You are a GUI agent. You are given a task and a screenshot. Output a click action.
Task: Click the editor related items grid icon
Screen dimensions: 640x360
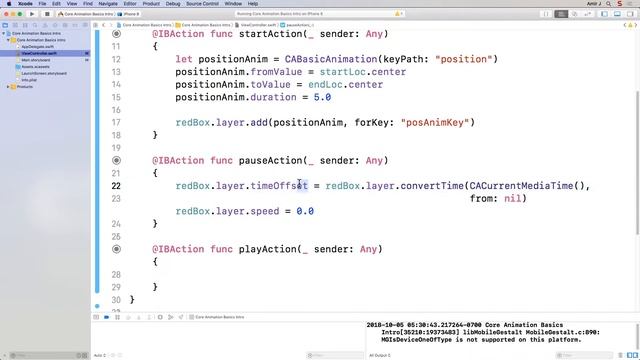(95, 25)
